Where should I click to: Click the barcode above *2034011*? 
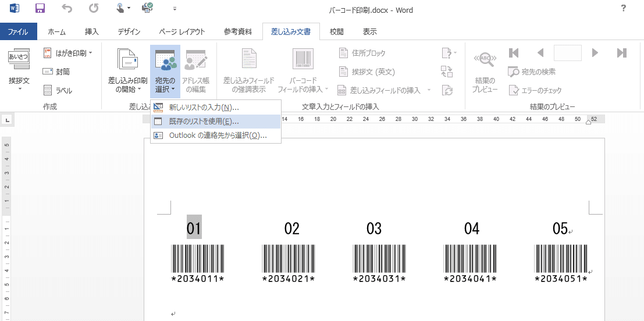198,258
